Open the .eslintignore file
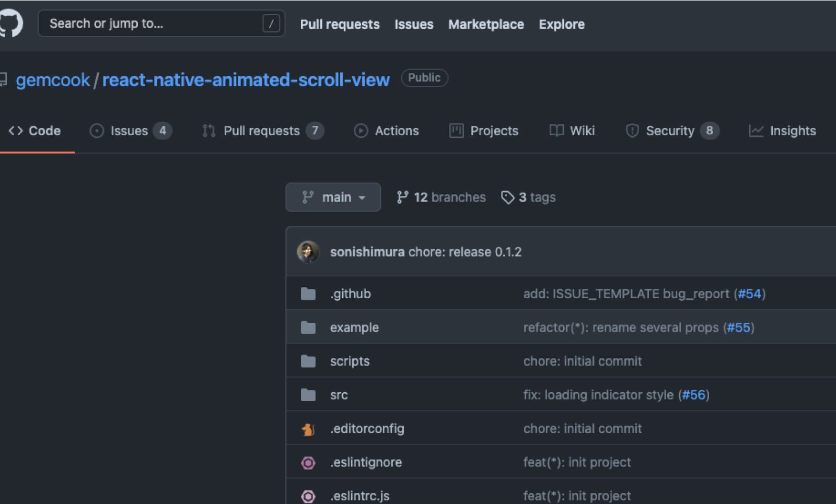 (x=366, y=462)
